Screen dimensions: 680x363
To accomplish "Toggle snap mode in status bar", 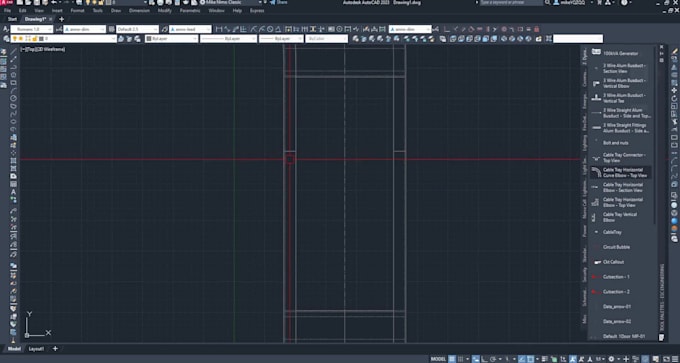I will (x=460, y=359).
